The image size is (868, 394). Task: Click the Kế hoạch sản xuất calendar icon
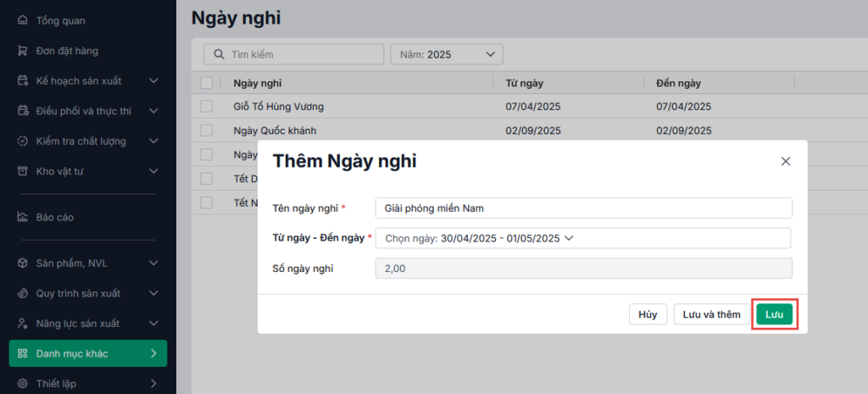tap(22, 81)
